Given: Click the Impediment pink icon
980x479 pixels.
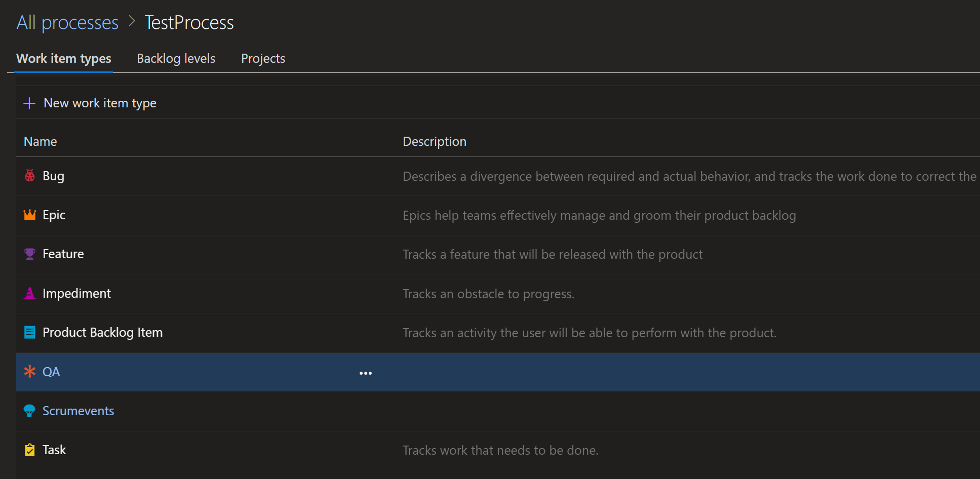Looking at the screenshot, I should coord(29,293).
